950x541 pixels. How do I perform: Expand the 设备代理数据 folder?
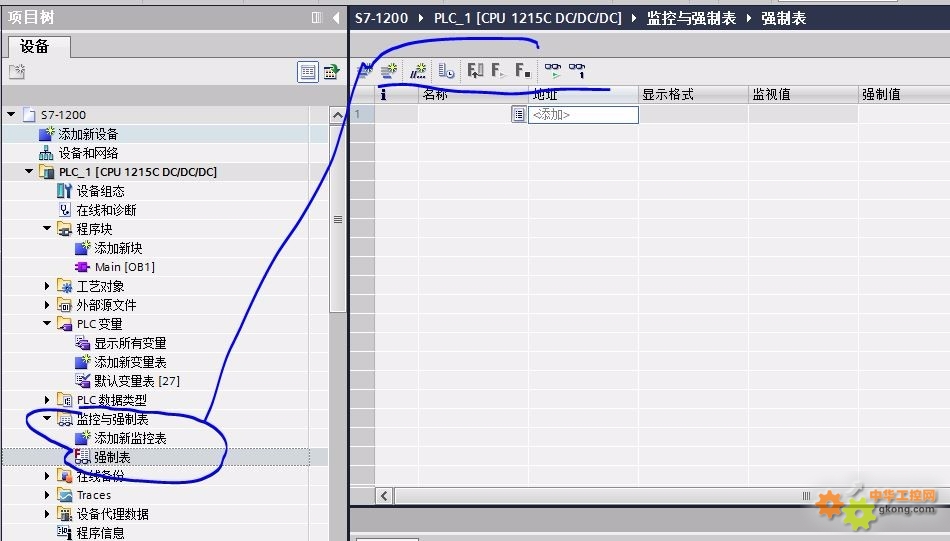coord(47,514)
